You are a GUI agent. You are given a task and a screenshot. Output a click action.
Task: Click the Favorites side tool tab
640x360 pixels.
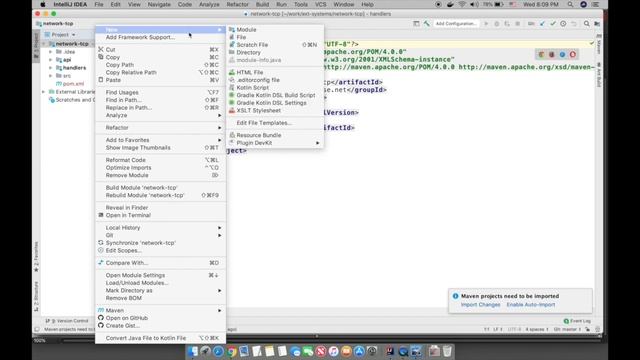[36, 257]
